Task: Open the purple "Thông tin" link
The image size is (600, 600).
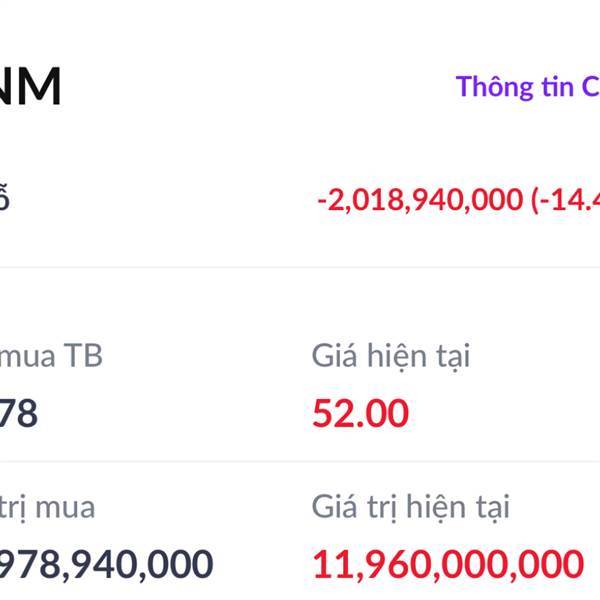Action: (528, 87)
